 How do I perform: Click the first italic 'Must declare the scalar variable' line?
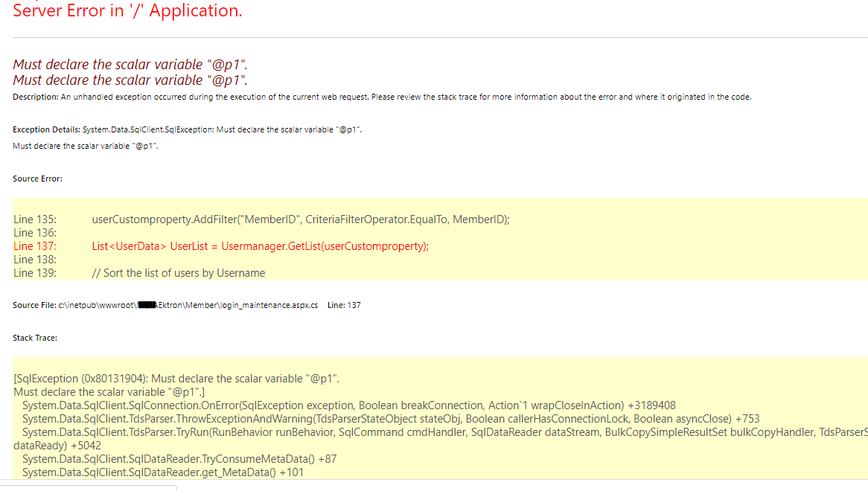pos(130,65)
